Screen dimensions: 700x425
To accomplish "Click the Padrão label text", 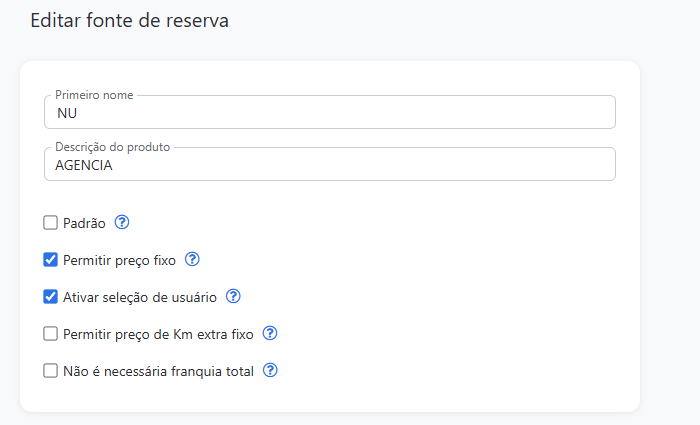I will [84, 223].
